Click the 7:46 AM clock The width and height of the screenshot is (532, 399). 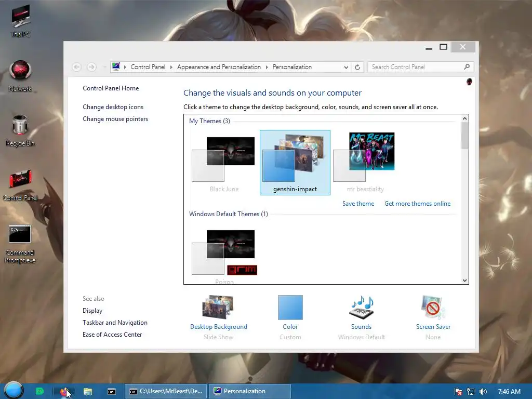(509, 392)
